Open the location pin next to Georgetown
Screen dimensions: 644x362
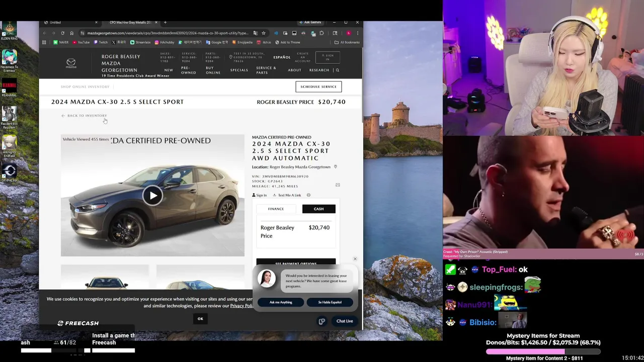point(335,167)
